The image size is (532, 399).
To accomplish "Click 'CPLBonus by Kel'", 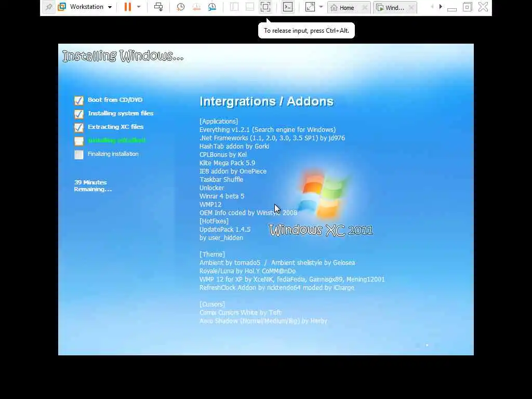I will 223,155.
